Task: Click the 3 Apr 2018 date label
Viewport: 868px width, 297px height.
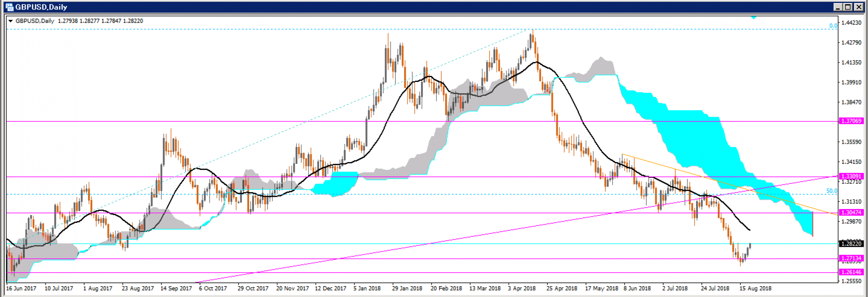Action: coord(522,288)
